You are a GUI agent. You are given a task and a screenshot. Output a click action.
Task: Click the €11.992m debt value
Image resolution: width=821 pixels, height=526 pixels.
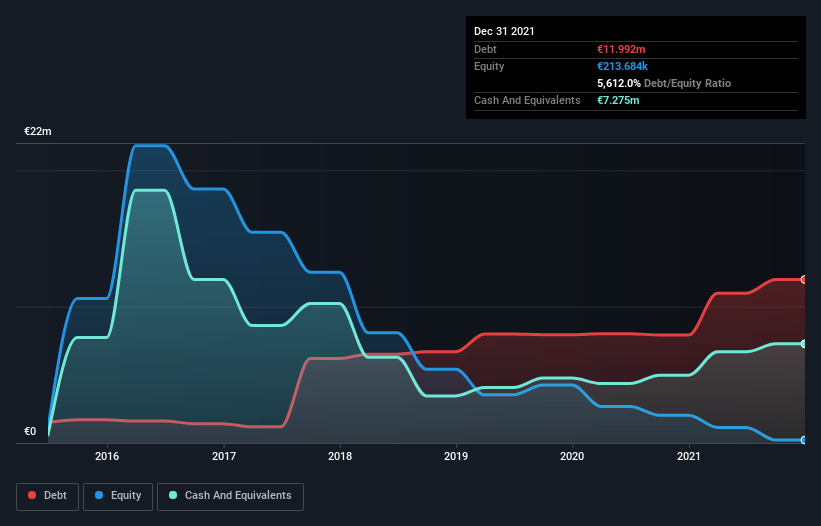pos(621,49)
